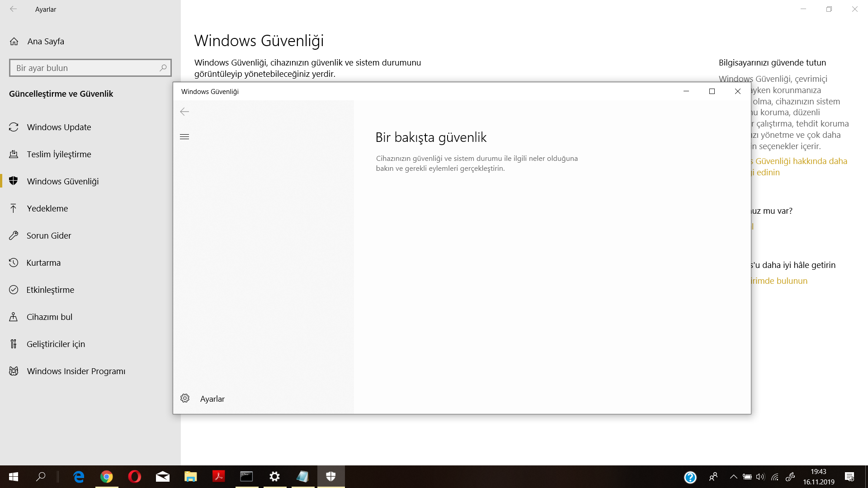The width and height of the screenshot is (868, 488).
Task: Launch Microsoft Edge from taskbar
Action: pos(79,477)
